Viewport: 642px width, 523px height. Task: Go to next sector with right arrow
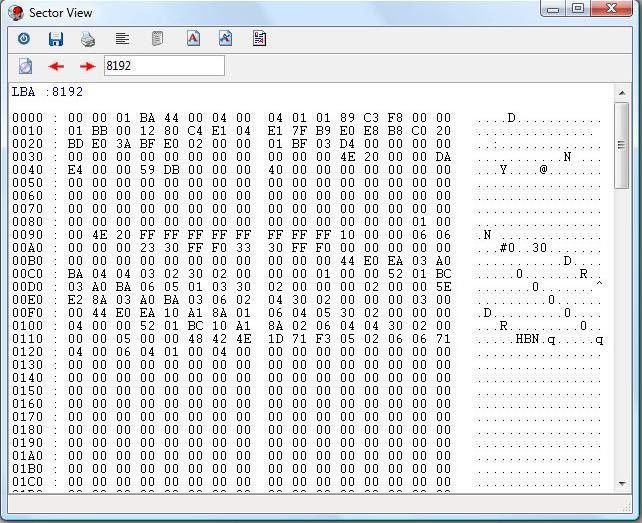tap(87, 66)
